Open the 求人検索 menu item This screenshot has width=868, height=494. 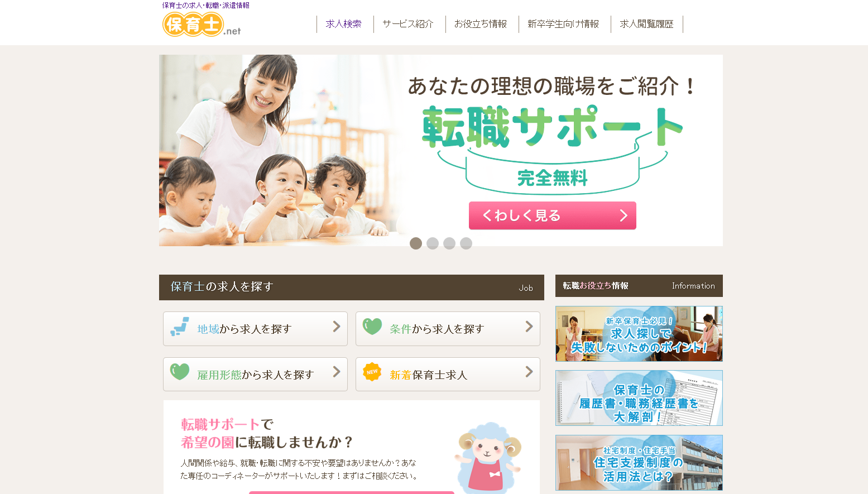(344, 24)
